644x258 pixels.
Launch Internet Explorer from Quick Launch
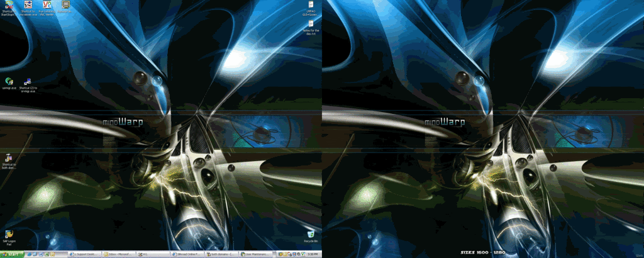click(x=30, y=254)
